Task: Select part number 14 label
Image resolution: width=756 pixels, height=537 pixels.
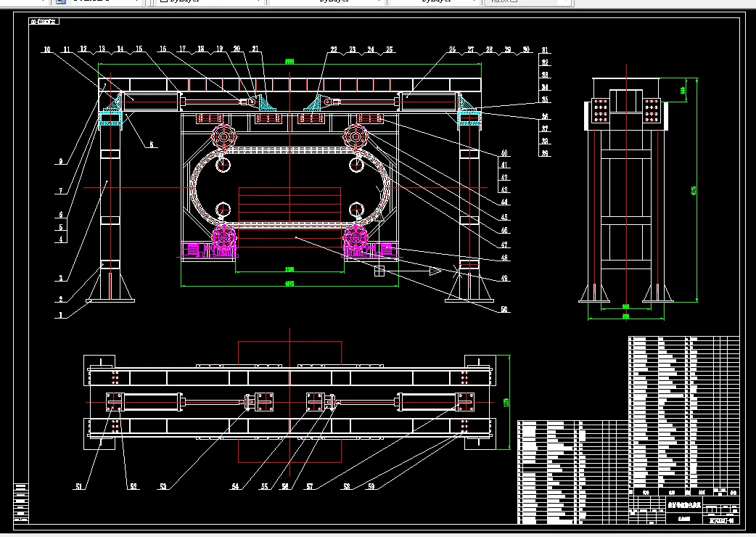Action: tap(120, 49)
